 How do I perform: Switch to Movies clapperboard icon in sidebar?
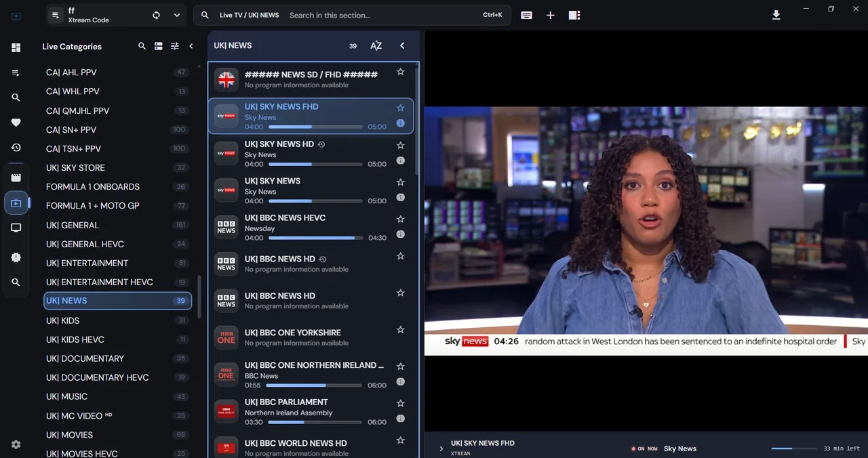click(16, 178)
